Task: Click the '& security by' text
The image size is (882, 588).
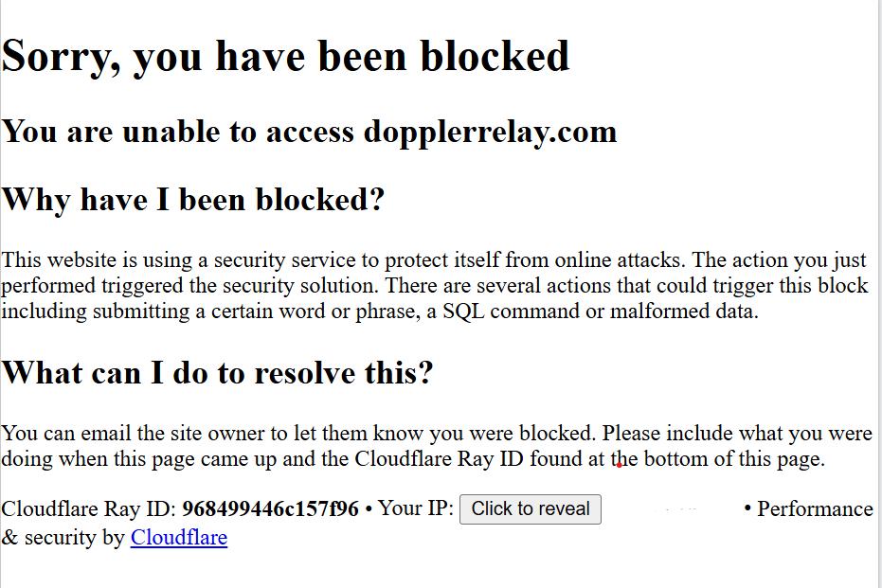Action: pyautogui.click(x=63, y=538)
